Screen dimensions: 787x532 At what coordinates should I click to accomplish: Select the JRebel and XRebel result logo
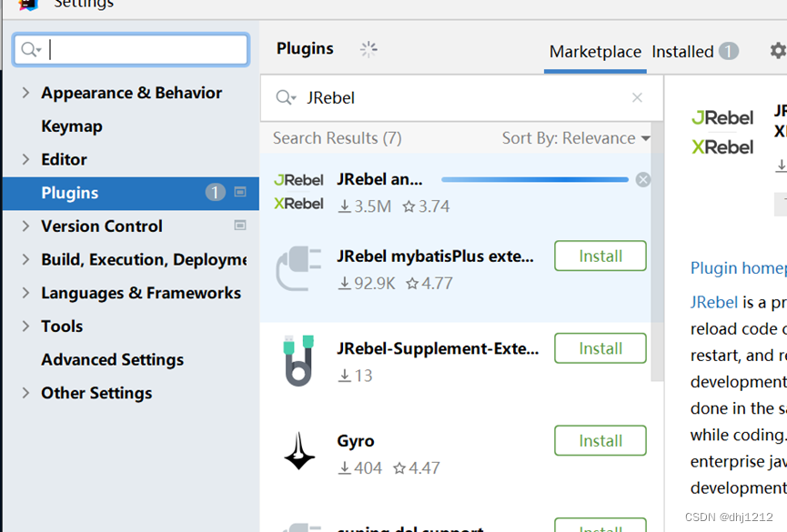(298, 192)
